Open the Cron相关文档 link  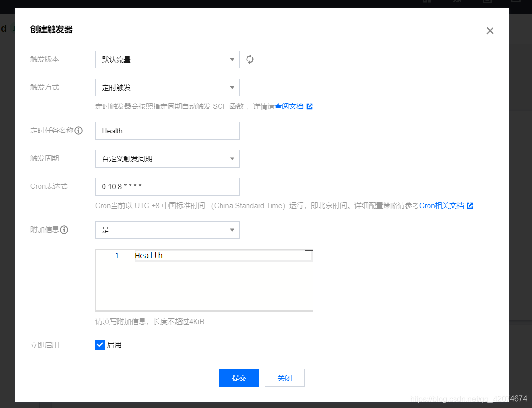pos(441,206)
